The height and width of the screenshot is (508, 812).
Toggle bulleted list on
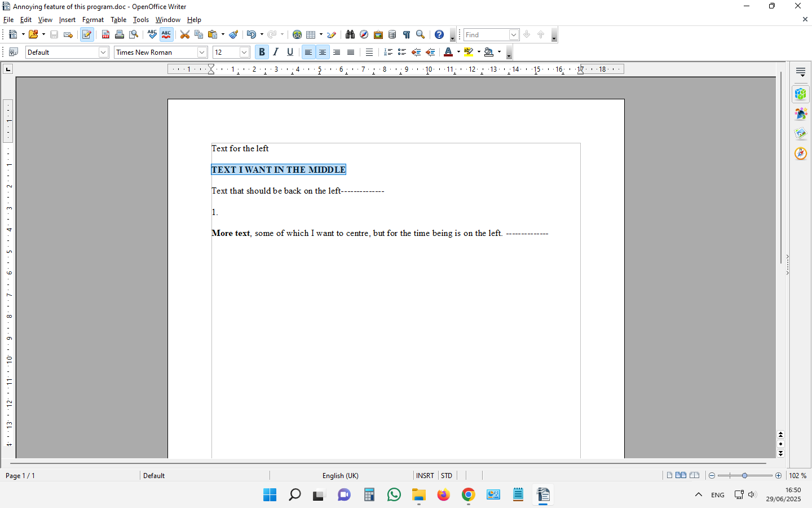point(402,52)
